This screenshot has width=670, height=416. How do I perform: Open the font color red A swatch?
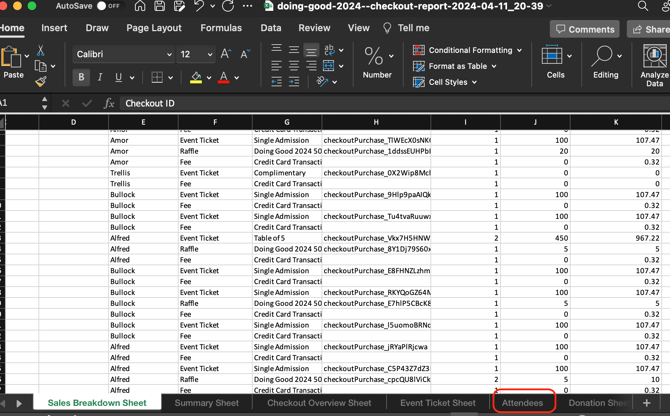click(x=223, y=77)
